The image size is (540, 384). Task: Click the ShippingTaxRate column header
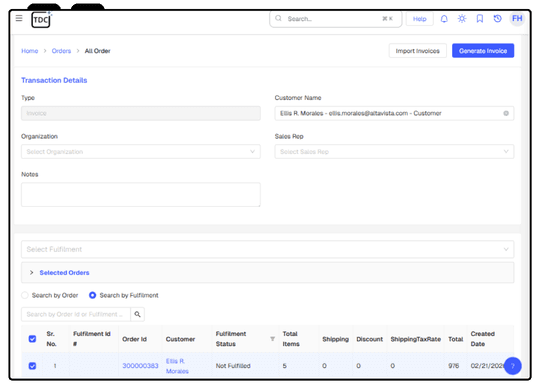click(x=416, y=339)
